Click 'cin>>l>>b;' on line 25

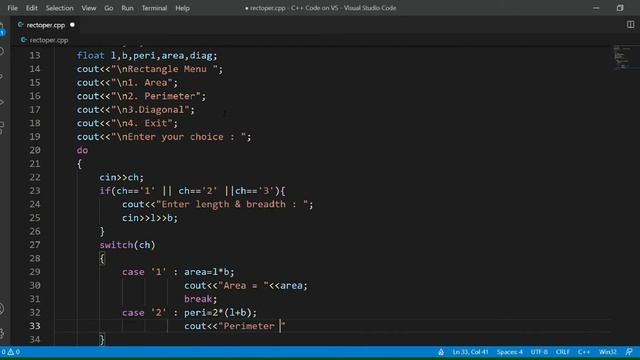point(150,218)
